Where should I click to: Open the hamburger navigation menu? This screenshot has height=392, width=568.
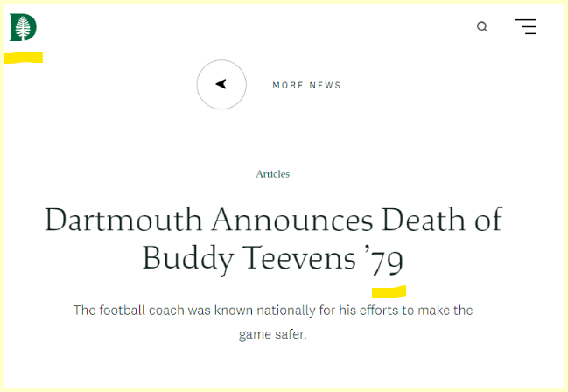(525, 27)
